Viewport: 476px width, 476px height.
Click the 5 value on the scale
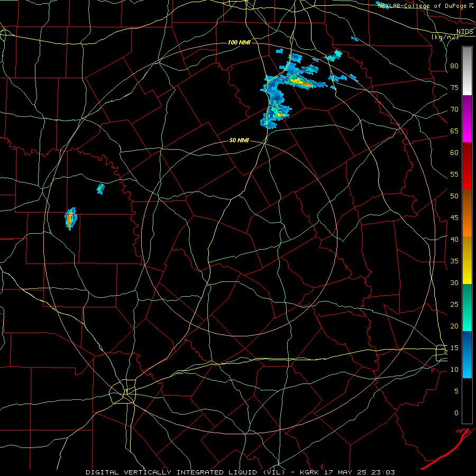click(456, 391)
